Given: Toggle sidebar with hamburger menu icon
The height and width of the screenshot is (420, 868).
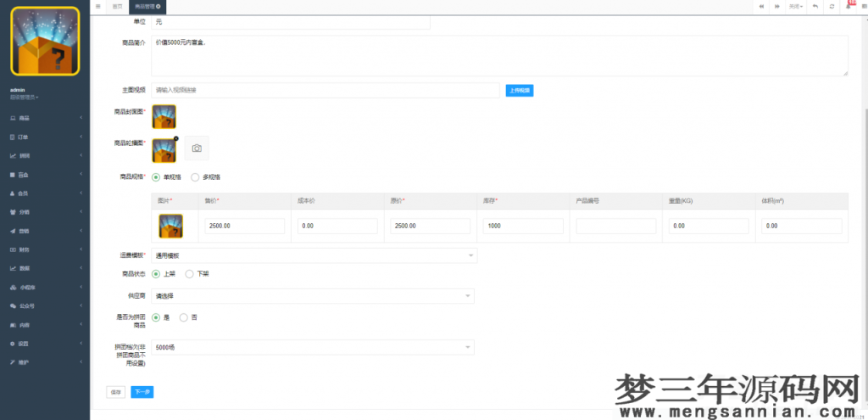Looking at the screenshot, I should [98, 7].
